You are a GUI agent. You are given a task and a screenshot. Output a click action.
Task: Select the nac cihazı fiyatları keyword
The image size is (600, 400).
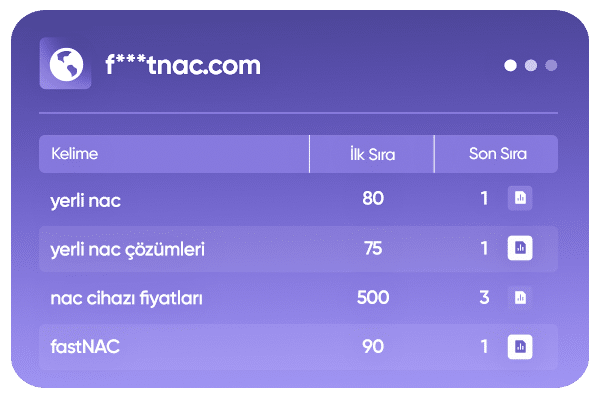[128, 297]
